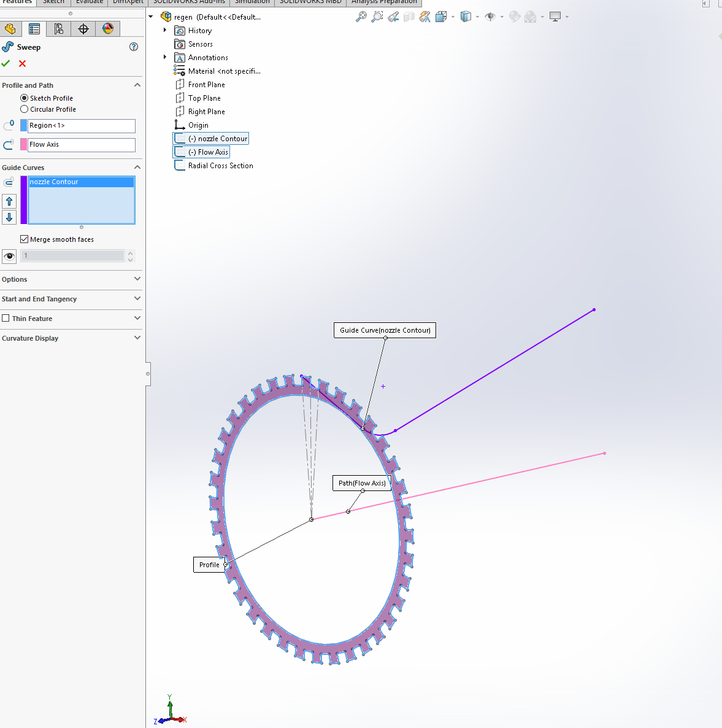
Task: Select the Zoom to Fit tool
Action: coord(361,17)
